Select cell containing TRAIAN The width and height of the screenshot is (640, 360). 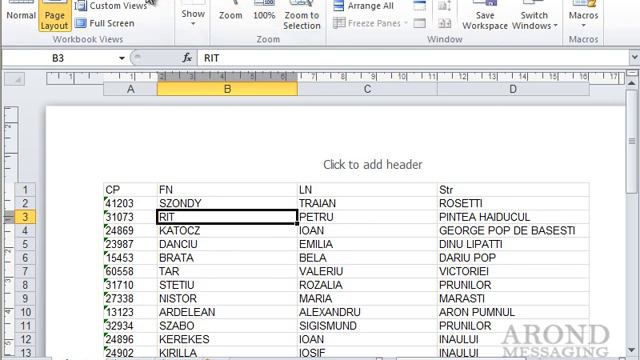(367, 203)
